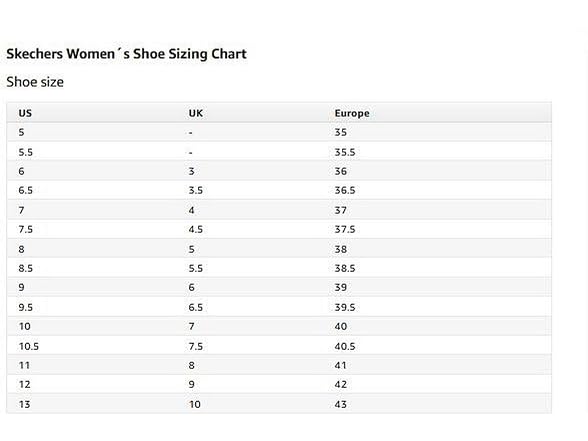Screen dimensions: 588x441
Task: Click the US size 13 cell
Action: tap(25, 405)
